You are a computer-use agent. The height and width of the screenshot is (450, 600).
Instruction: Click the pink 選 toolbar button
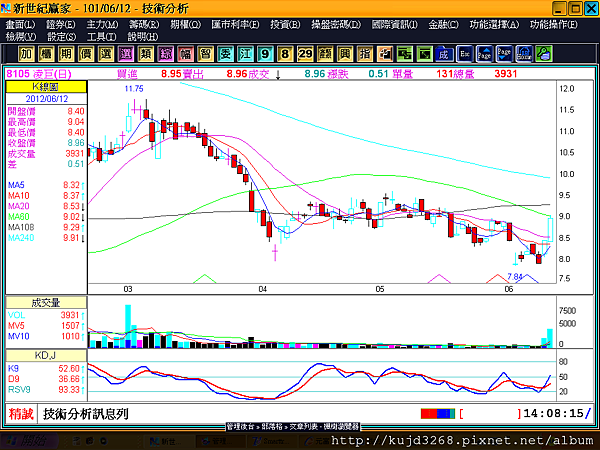[x=126, y=54]
